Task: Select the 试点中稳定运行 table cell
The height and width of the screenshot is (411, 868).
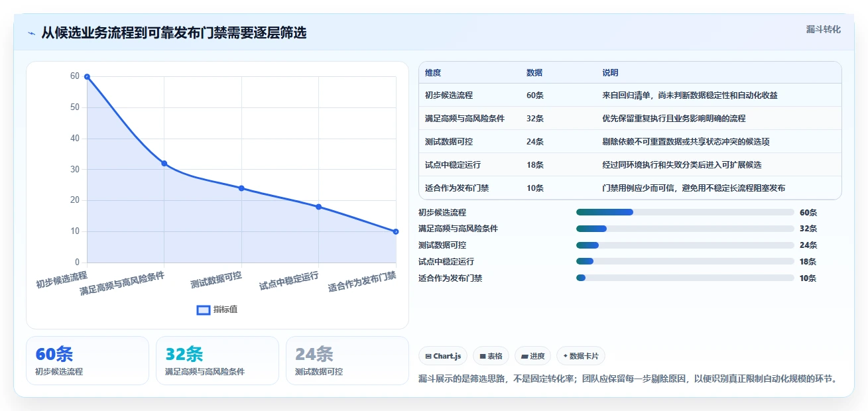Action: pos(453,165)
